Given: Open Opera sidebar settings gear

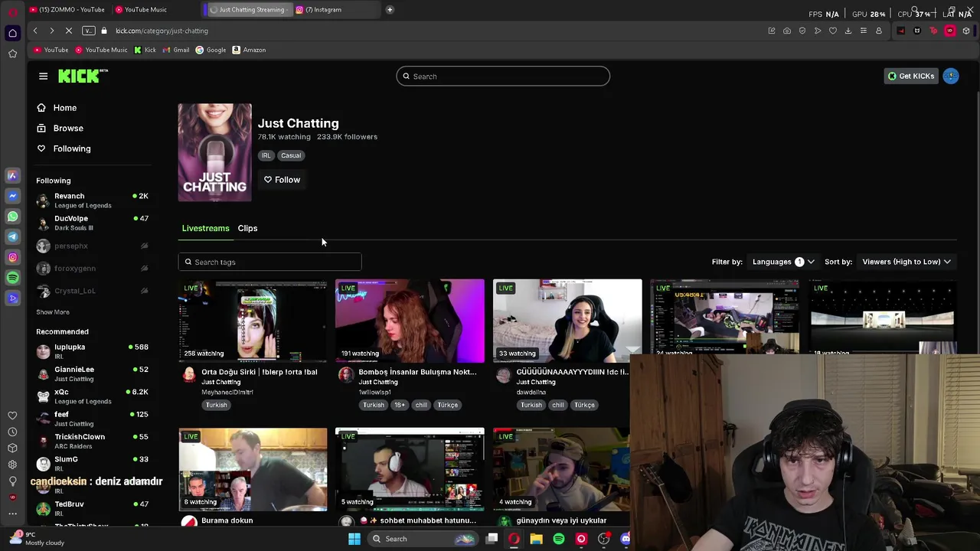Looking at the screenshot, I should point(12,465).
